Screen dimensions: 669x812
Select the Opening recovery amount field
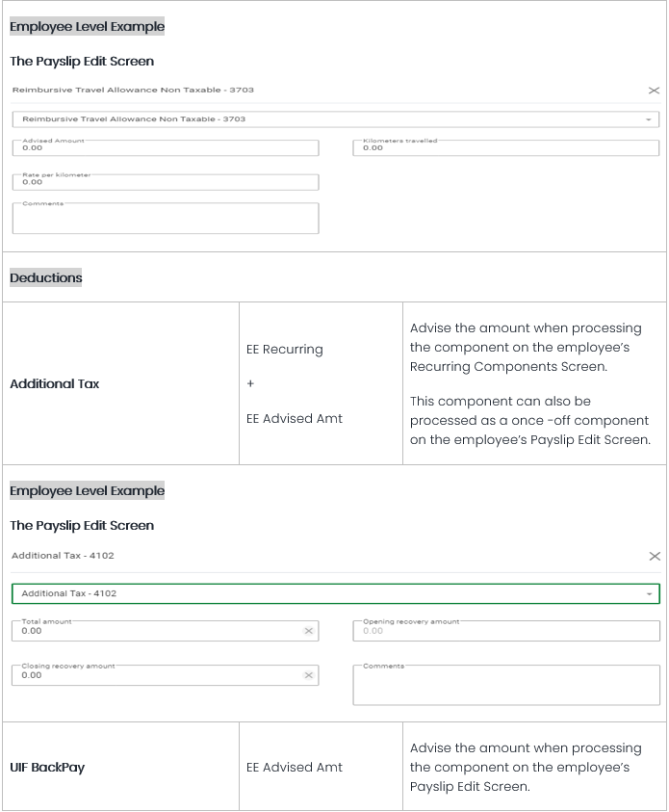(506, 631)
